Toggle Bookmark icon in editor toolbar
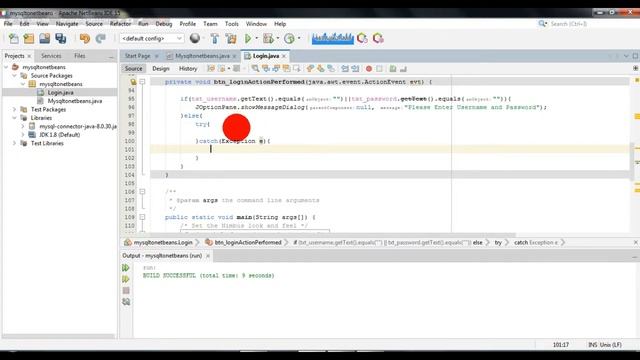The image size is (640, 360). [x=331, y=69]
